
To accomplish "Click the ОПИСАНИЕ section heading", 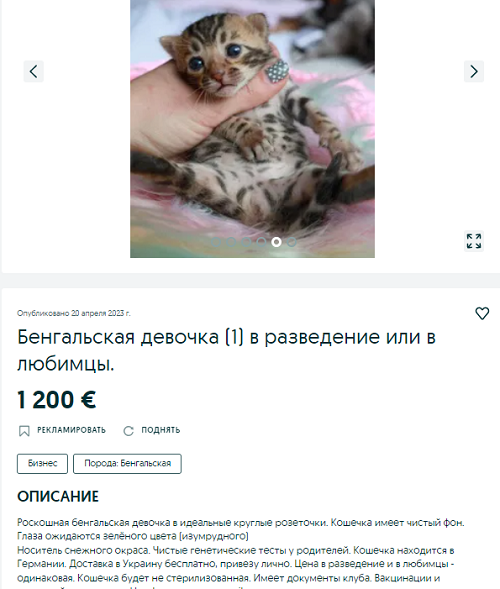I will [x=58, y=497].
